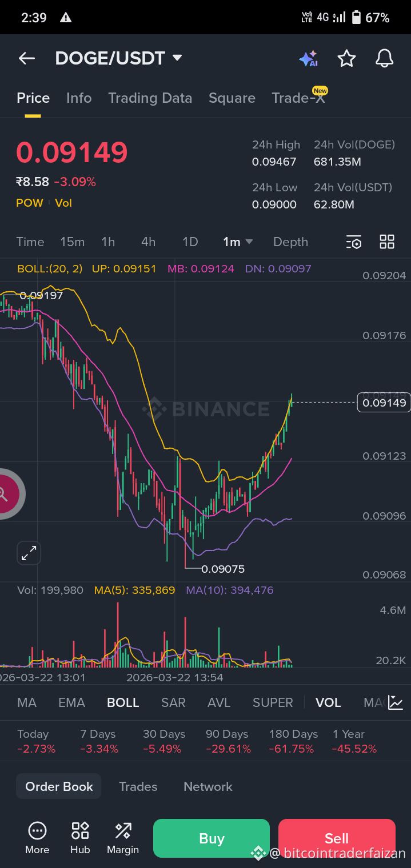Open the Trade-X tab
The image size is (411, 868).
click(298, 98)
